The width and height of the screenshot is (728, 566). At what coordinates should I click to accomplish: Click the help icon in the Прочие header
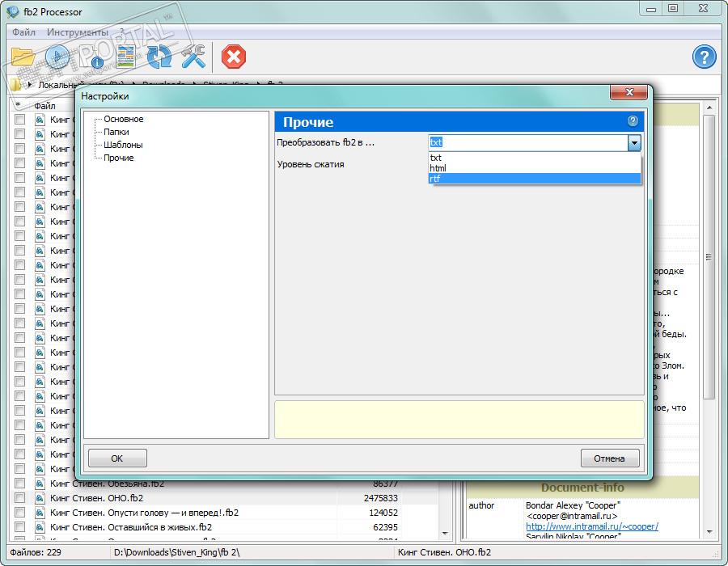(633, 121)
